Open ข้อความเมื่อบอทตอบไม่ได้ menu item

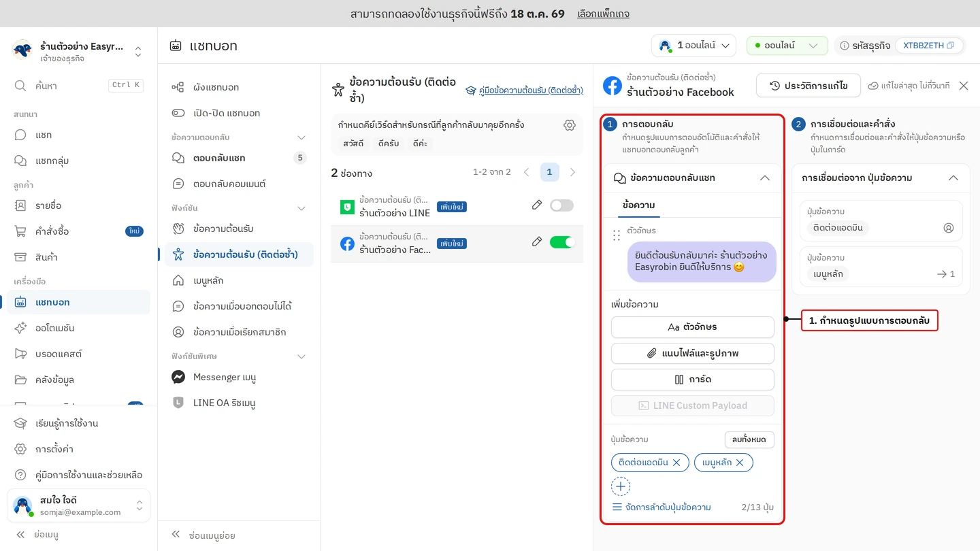(239, 306)
